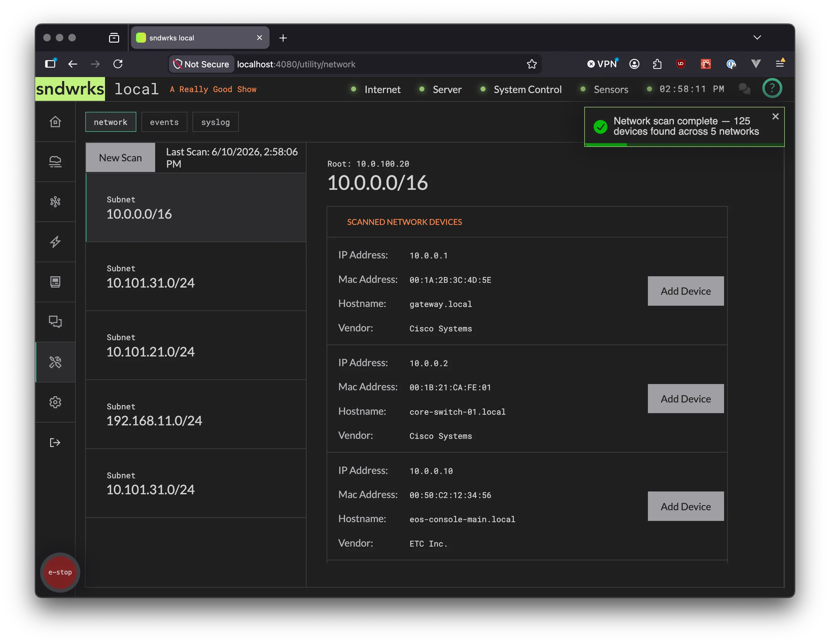Switch to the events tab

pyautogui.click(x=164, y=122)
